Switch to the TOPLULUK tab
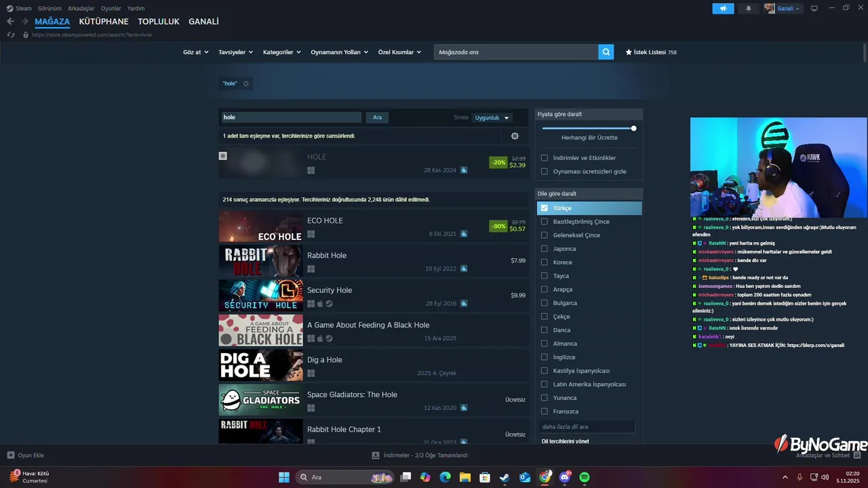868x488 pixels. [159, 22]
